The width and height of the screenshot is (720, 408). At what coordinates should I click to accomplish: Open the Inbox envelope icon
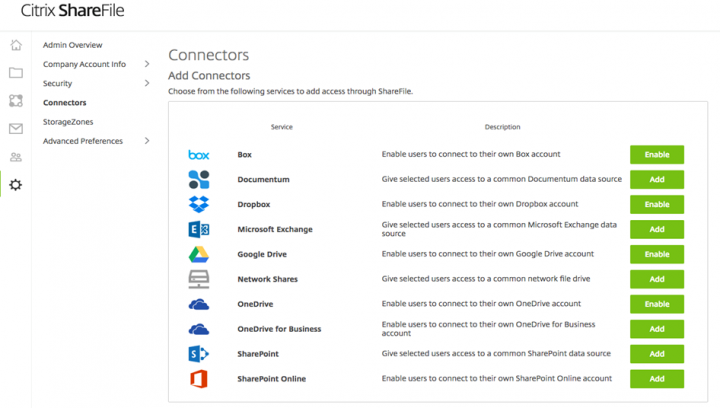click(16, 129)
